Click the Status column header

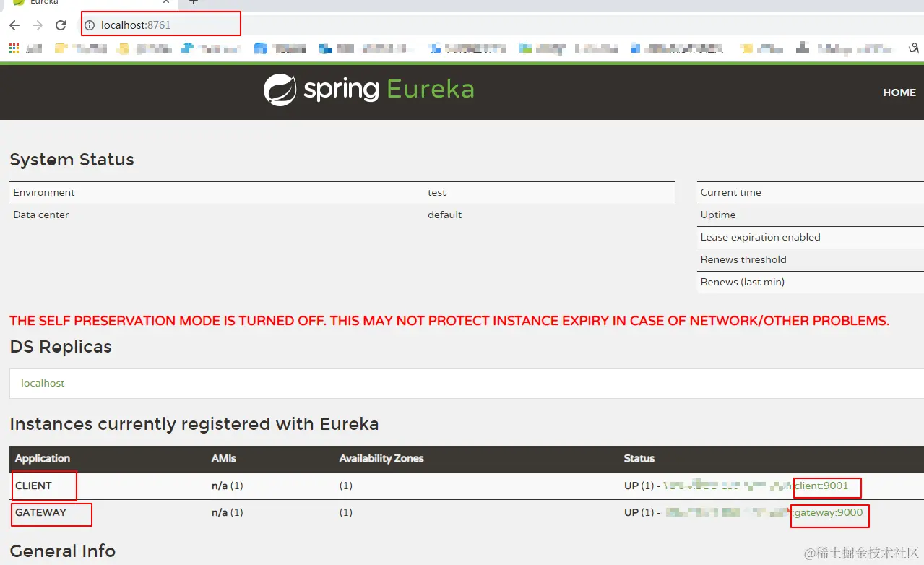click(639, 458)
